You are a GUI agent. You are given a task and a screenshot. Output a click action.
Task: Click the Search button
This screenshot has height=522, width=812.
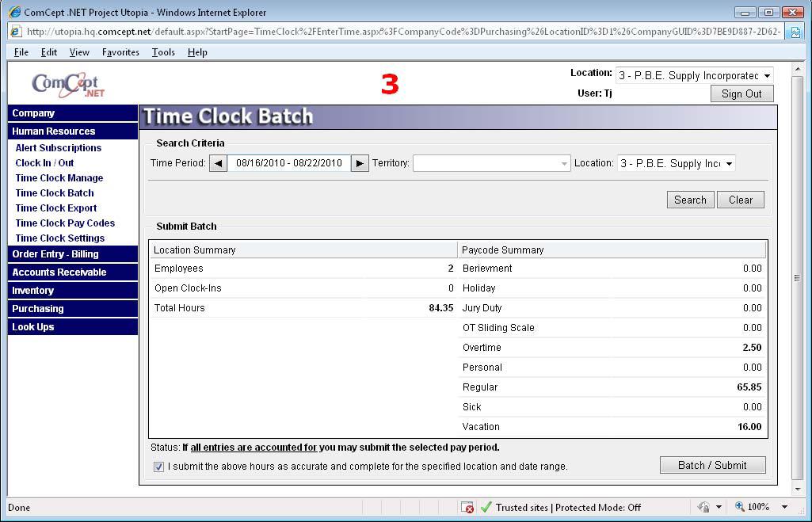click(x=690, y=200)
